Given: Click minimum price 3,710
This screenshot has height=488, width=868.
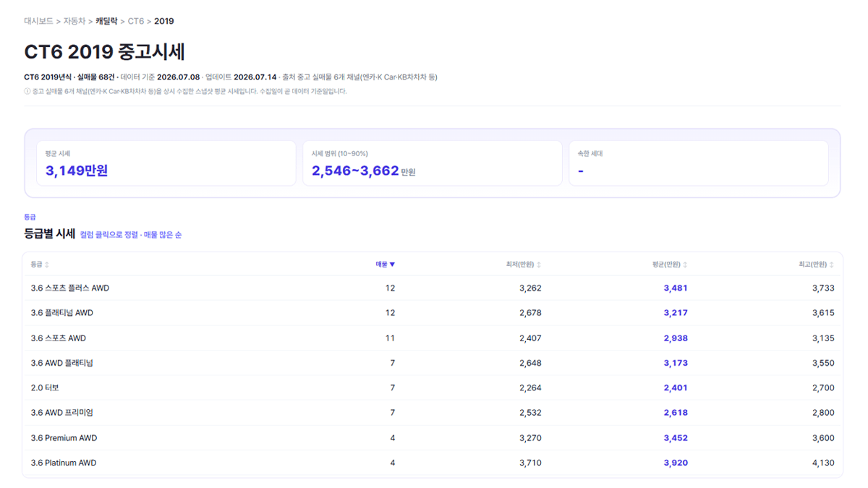Looking at the screenshot, I should [530, 463].
